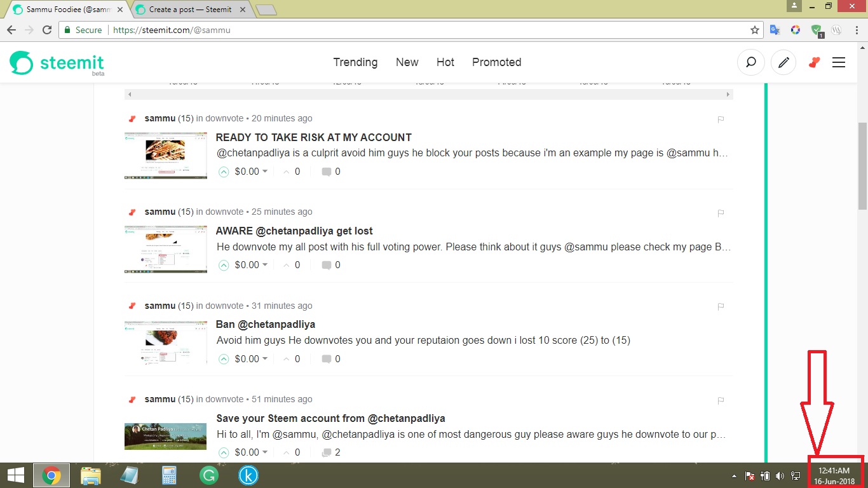Reload the Steemit page
Screen dimensions: 868x488
pos(47,30)
